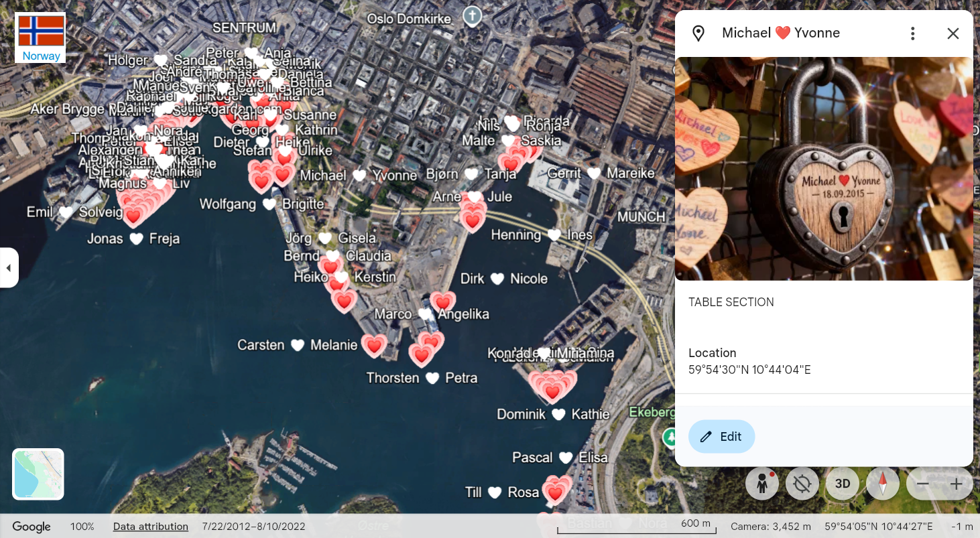980x538 pixels.
Task: Click the Norway flag thumbnail
Action: (41, 38)
